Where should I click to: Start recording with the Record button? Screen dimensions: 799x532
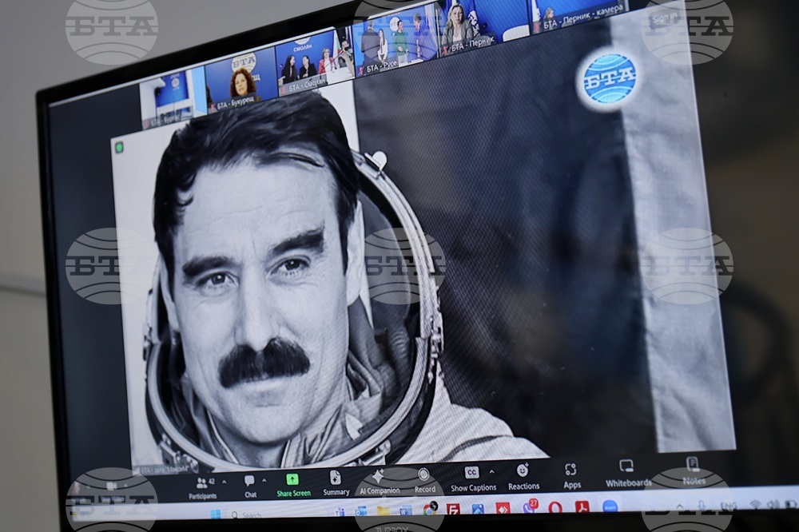click(424, 481)
